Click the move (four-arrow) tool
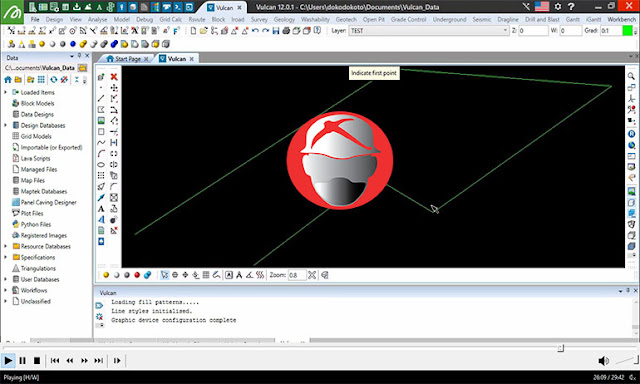This screenshot has height=384, width=640. coord(114,87)
